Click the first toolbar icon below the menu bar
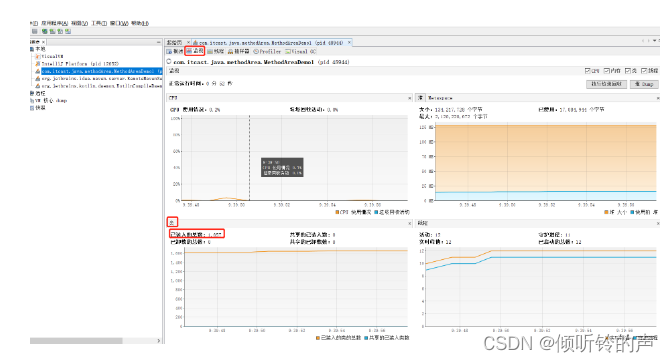The height and width of the screenshot is (362, 670). (35, 31)
